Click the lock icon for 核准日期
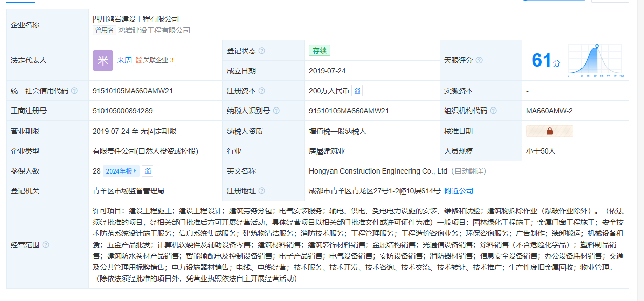Image resolution: width=644 pixels, height=301 pixels. coord(549,131)
